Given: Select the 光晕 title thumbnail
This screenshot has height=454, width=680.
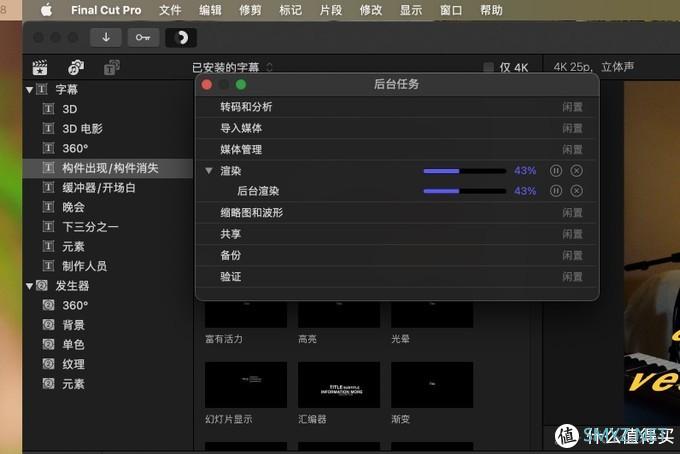Looking at the screenshot, I should click(432, 314).
